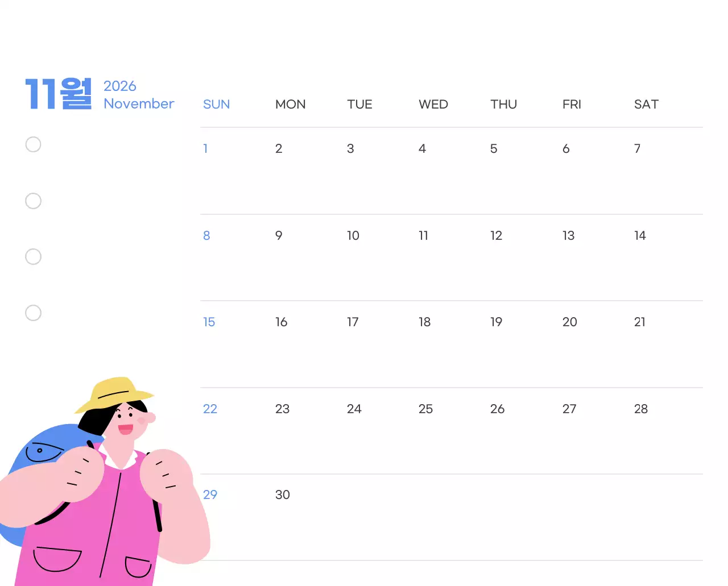
Task: Check the bottommost checklist circle
Action: (34, 313)
